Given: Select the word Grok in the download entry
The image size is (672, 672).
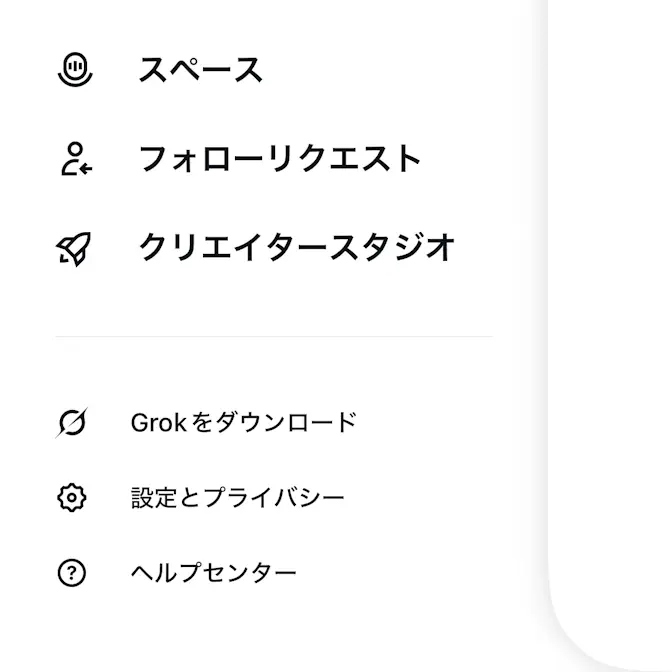Looking at the screenshot, I should click(x=159, y=423).
